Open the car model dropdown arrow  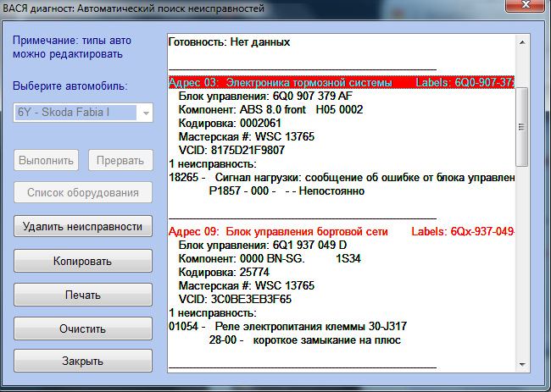146,113
